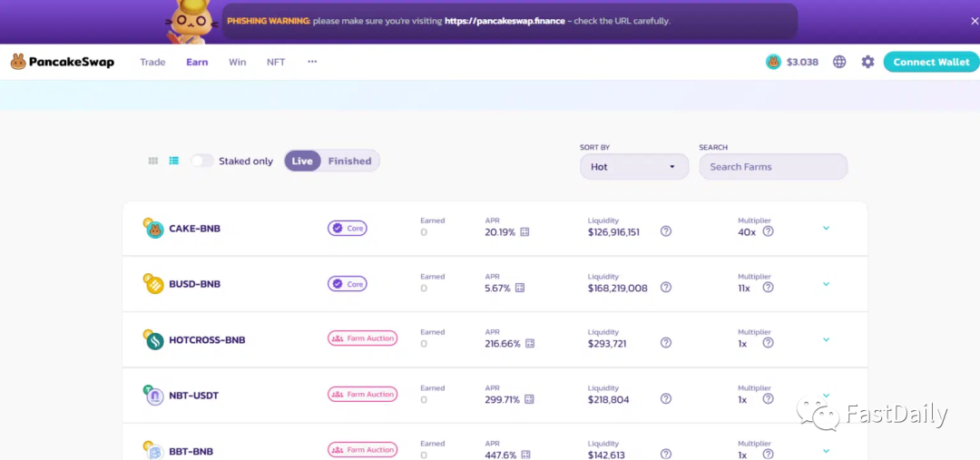This screenshot has height=460, width=980.
Task: Click Farm Auction tag on BBT-BNB
Action: point(362,449)
